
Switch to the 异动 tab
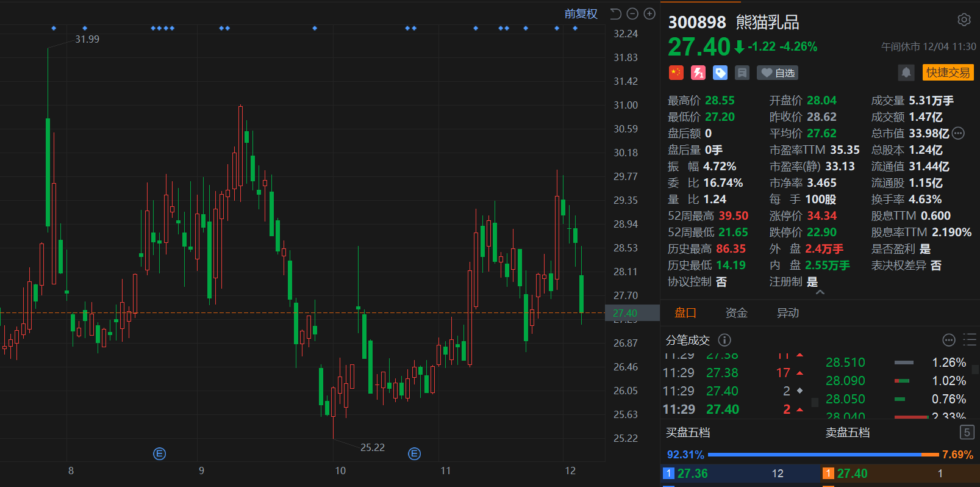coord(787,313)
